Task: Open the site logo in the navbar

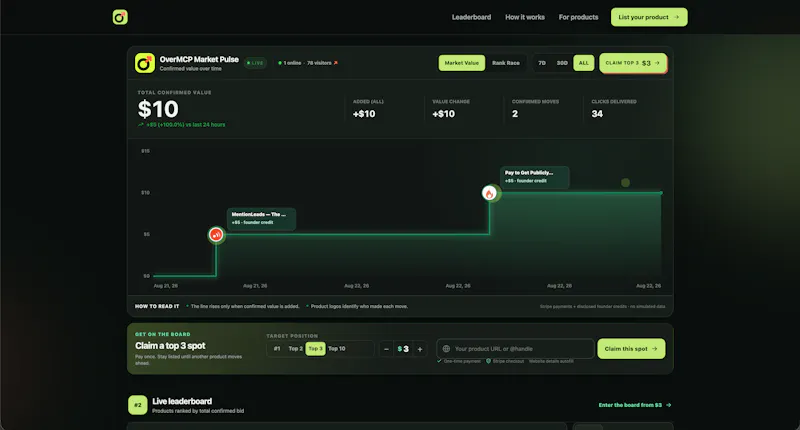Action: click(120, 17)
